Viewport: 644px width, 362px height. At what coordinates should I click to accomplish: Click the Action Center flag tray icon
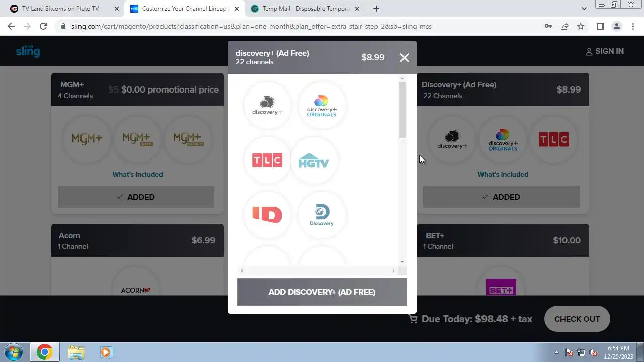pyautogui.click(x=569, y=352)
